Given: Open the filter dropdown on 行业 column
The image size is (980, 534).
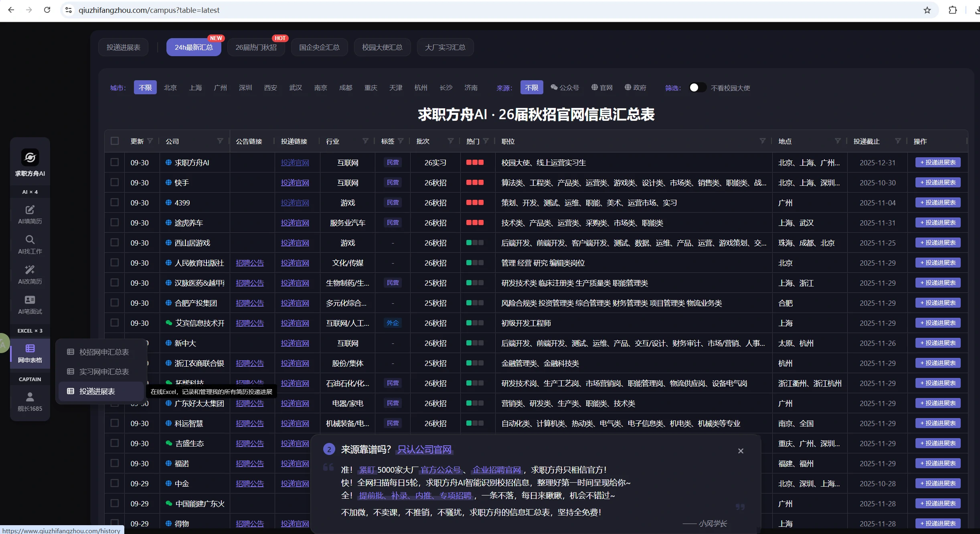Looking at the screenshot, I should pyautogui.click(x=365, y=141).
